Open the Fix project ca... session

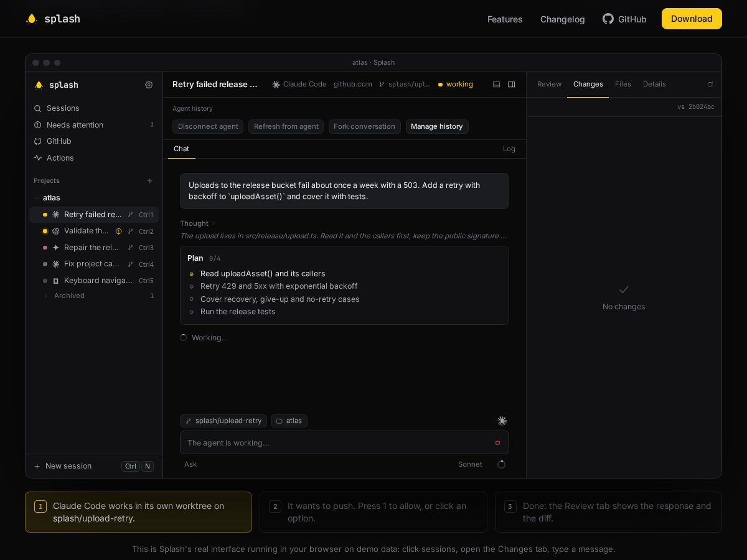94,264
